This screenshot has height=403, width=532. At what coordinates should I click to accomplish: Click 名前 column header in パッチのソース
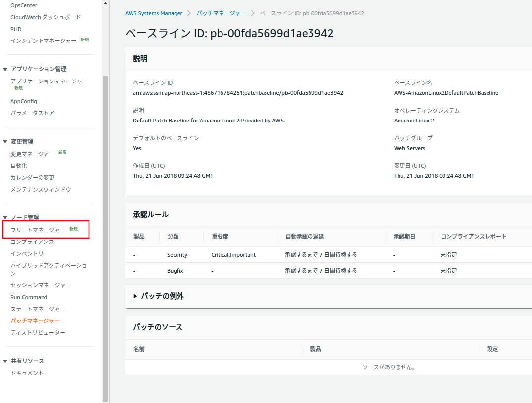pos(139,349)
